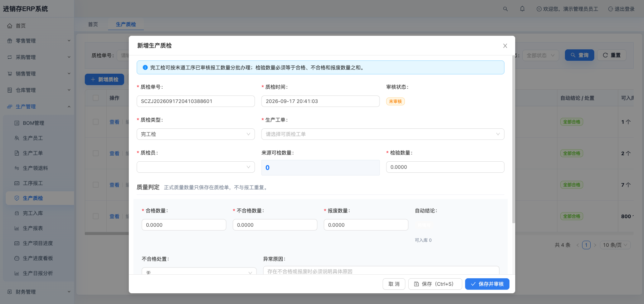The image size is (644, 304).
Task: Click the 保存并审核 button
Action: (x=487, y=284)
